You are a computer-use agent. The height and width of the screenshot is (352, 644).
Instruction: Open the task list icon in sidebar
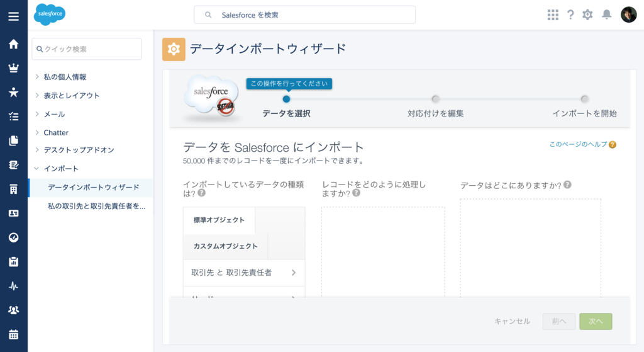[14, 116]
